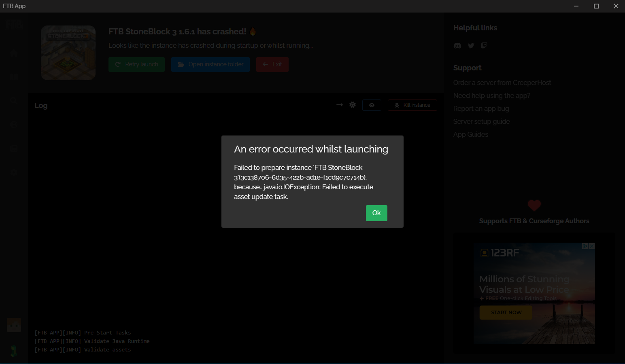Image resolution: width=625 pixels, height=364 pixels.
Task: Open "Order a server from CreeperHost"
Action: click(x=502, y=83)
